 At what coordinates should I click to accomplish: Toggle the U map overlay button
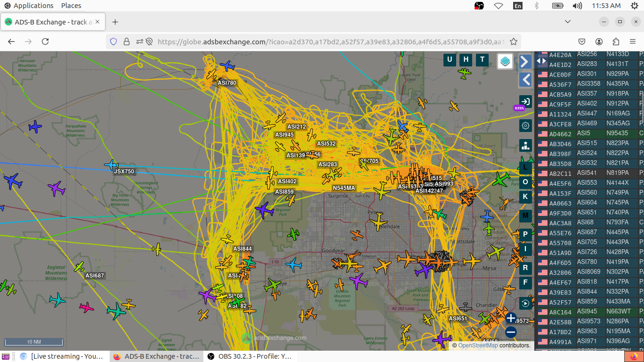point(450,59)
